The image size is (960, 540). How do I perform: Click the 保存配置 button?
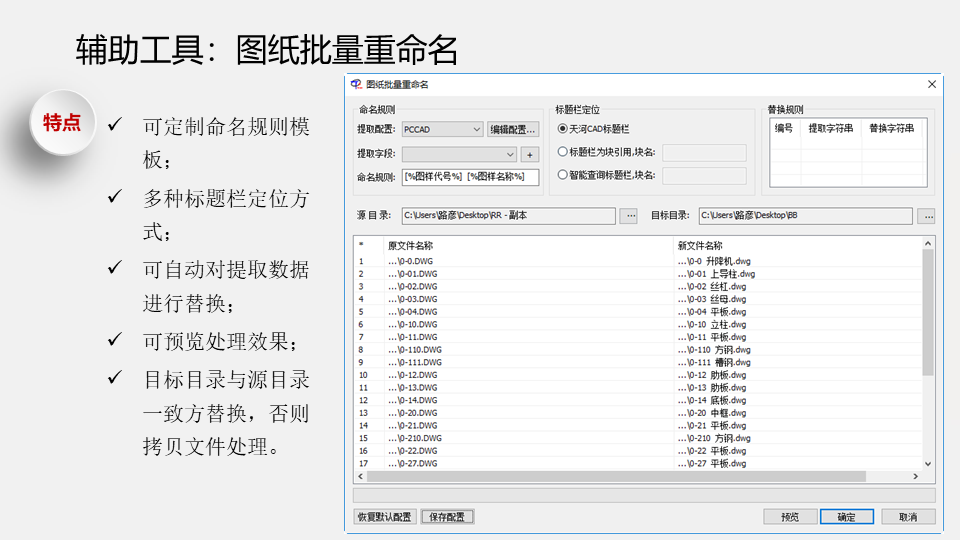click(447, 517)
